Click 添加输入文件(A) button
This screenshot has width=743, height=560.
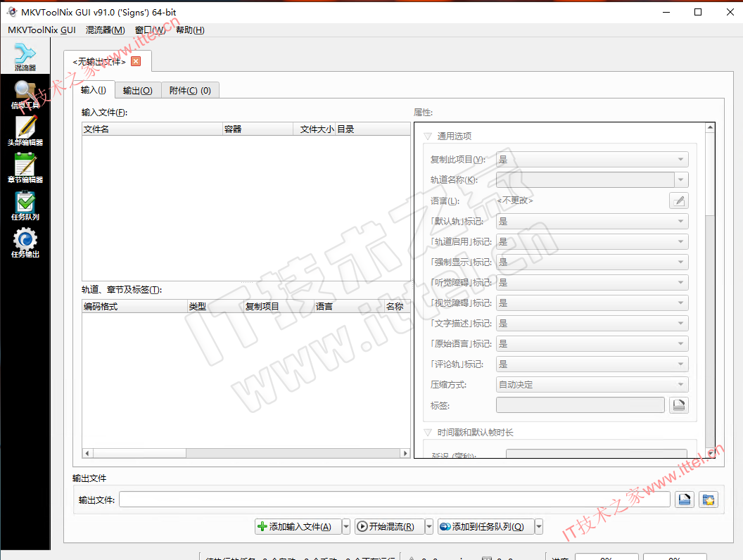click(298, 526)
